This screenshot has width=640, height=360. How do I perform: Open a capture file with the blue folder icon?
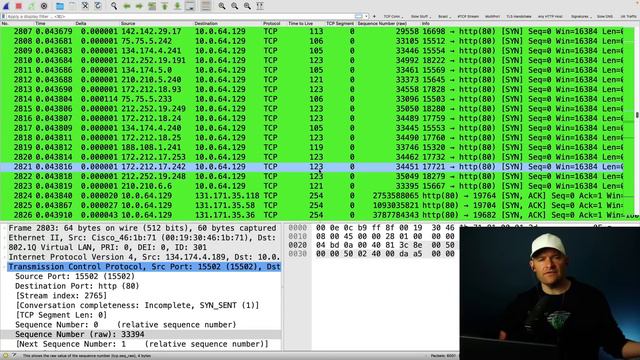click(60, 6)
